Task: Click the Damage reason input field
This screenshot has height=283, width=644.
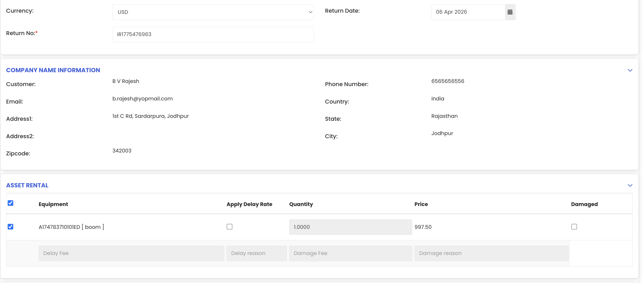Action: coord(491,253)
